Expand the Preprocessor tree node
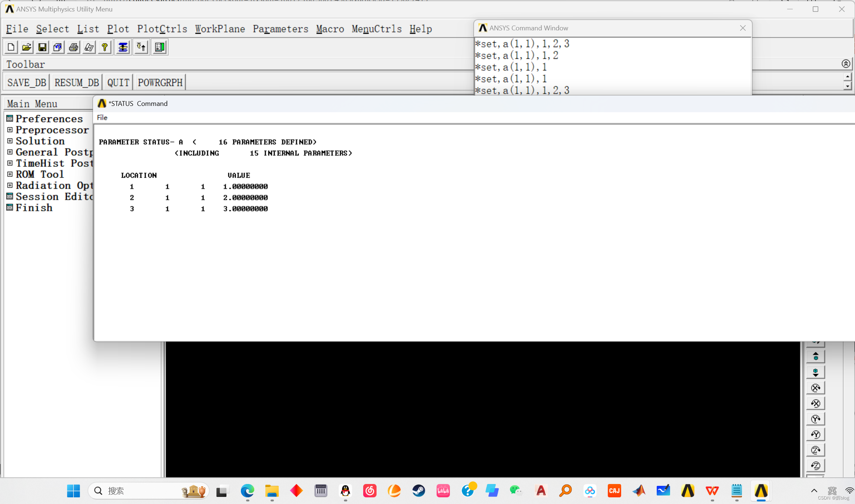The height and width of the screenshot is (504, 855). click(10, 130)
